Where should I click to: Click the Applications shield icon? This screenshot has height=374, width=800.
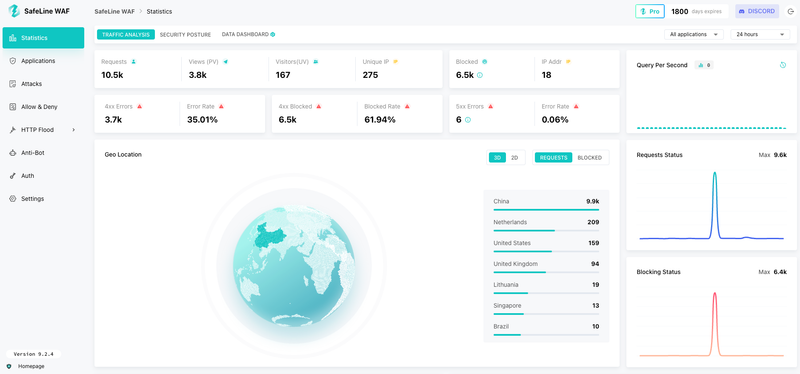point(13,61)
